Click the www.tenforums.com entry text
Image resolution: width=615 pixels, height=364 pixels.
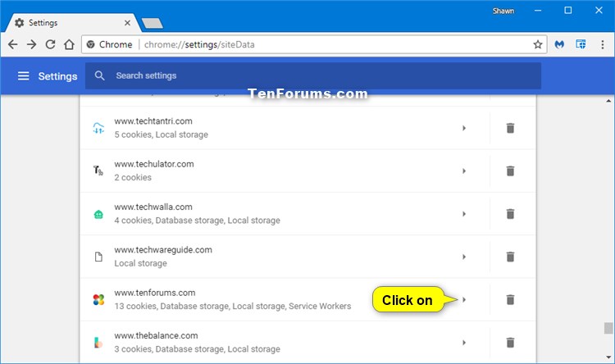pyautogui.click(x=155, y=293)
